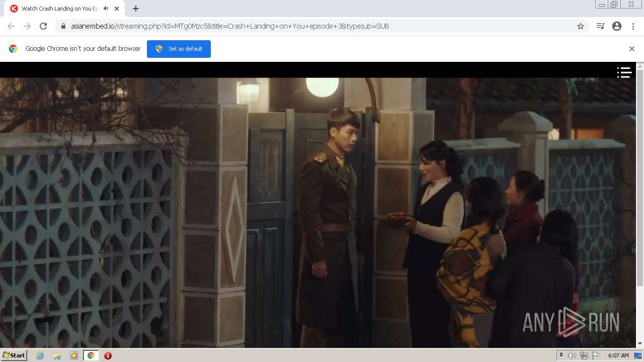The image size is (644, 362).
Task: Click the Chrome logo in the notification bar
Action: click(x=13, y=49)
